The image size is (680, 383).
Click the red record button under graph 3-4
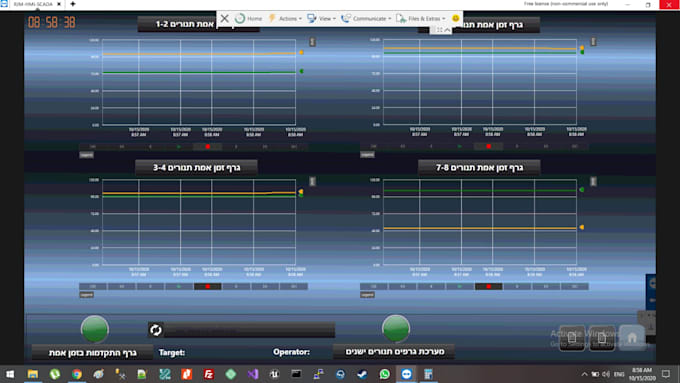tap(208, 287)
